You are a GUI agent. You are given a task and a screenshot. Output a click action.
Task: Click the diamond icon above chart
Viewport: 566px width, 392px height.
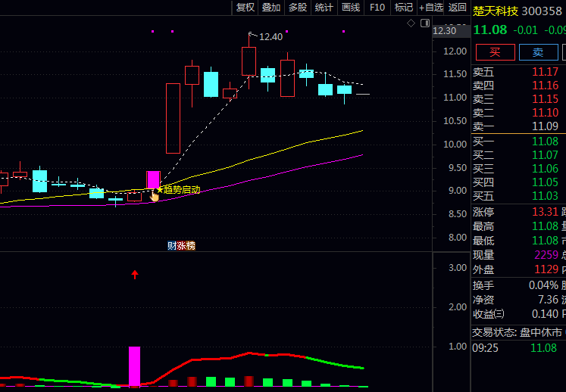[x=411, y=23]
